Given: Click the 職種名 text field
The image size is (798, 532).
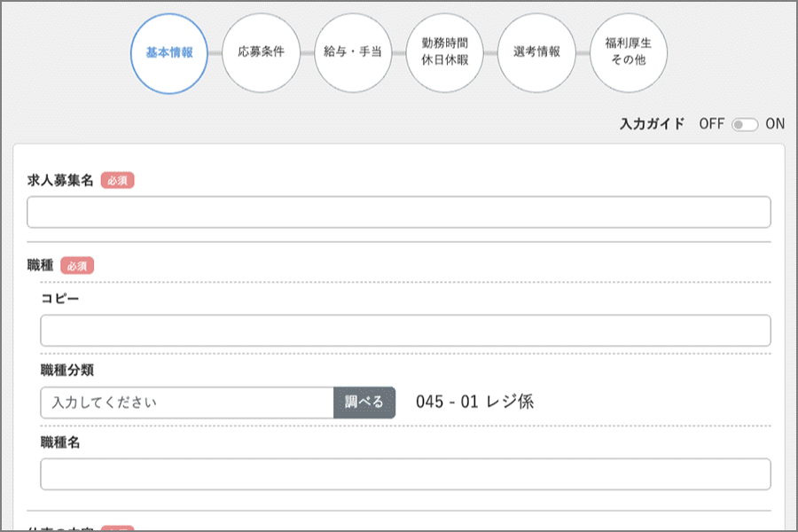Looking at the screenshot, I should coord(405,474).
